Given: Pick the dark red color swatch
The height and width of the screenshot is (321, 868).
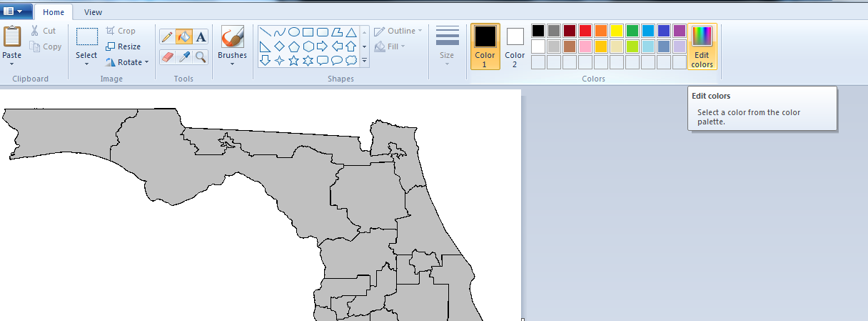Looking at the screenshot, I should coord(570,31).
